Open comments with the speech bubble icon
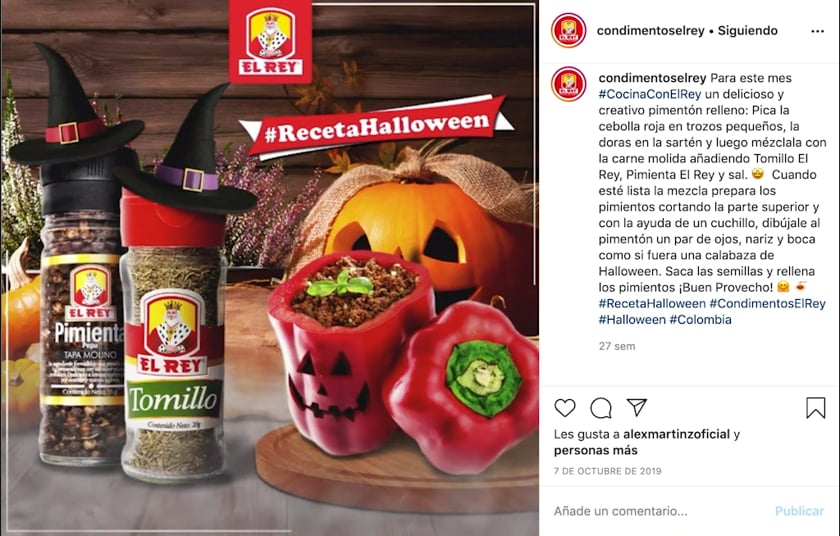840x536 pixels. pyautogui.click(x=601, y=408)
